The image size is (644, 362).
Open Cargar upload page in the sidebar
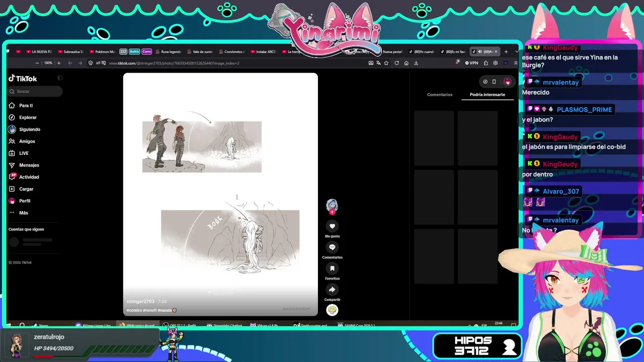pyautogui.click(x=21, y=189)
